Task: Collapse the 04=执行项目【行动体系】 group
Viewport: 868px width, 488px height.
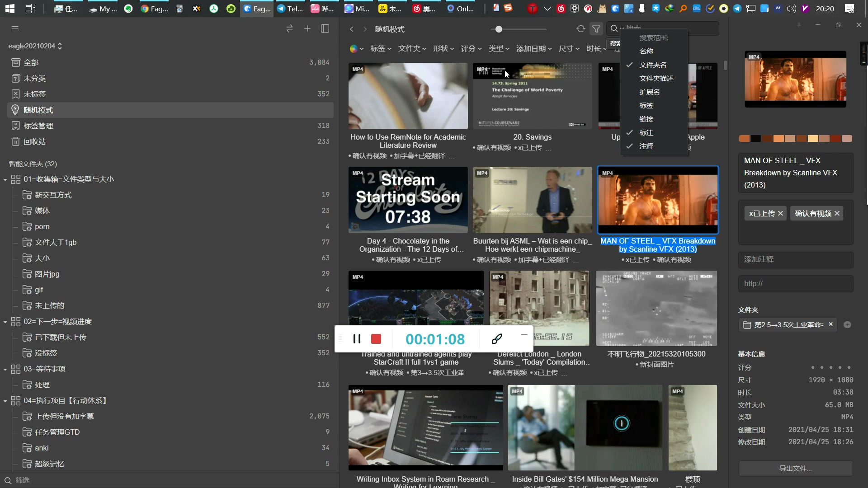Action: pyautogui.click(x=5, y=401)
